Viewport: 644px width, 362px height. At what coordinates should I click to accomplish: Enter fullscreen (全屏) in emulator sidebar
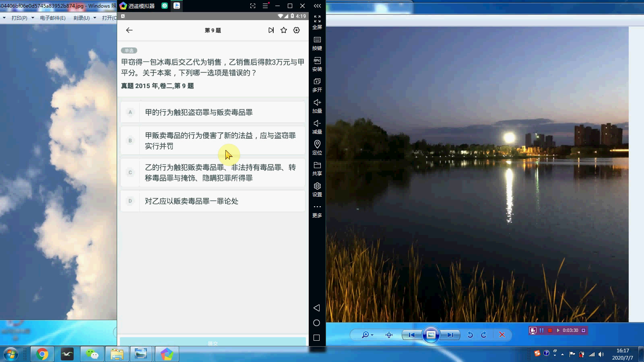click(317, 23)
